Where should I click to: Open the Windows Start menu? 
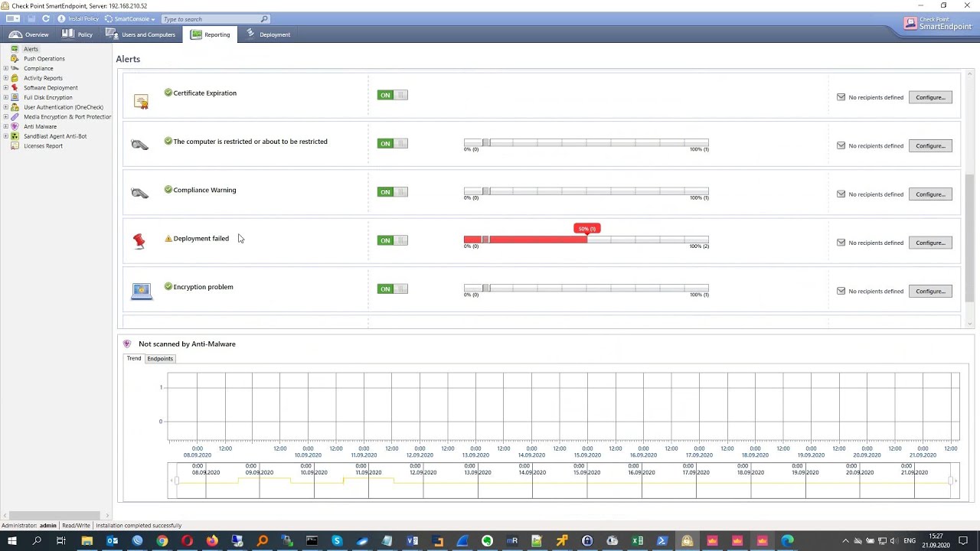point(11,541)
